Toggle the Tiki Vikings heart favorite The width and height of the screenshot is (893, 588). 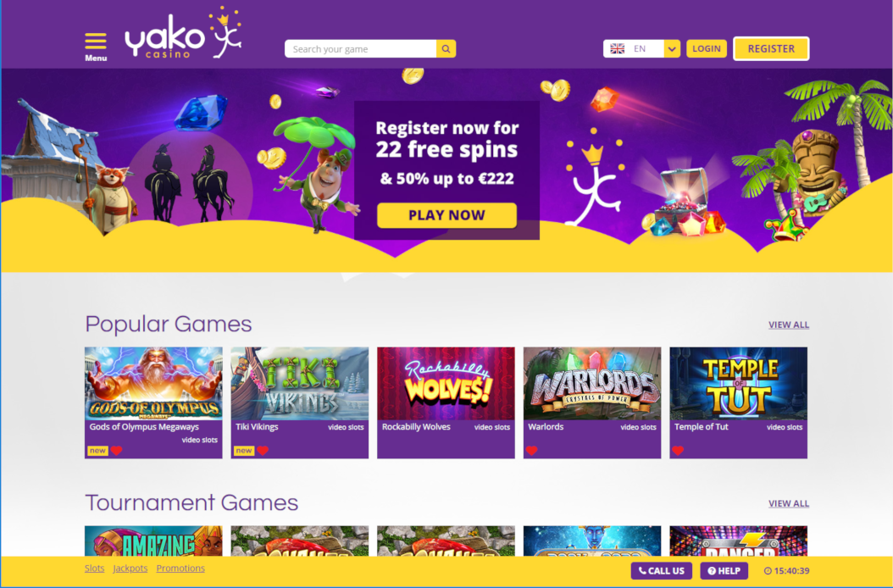263,451
